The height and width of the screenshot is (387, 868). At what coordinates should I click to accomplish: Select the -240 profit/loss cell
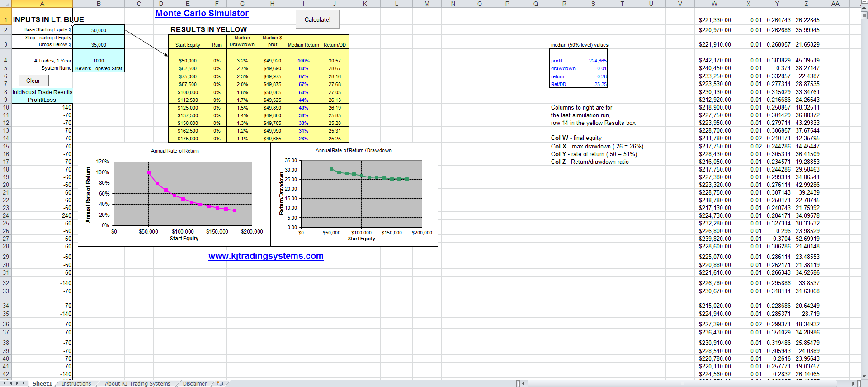point(42,216)
